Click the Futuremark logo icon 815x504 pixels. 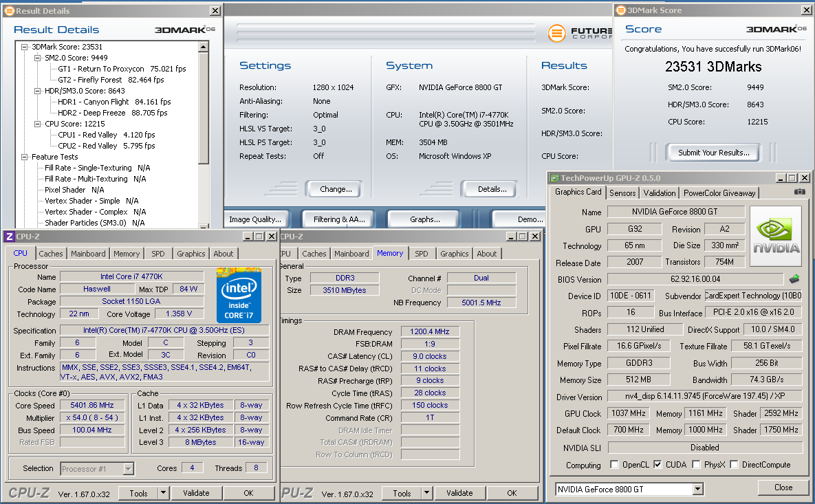coord(556,33)
